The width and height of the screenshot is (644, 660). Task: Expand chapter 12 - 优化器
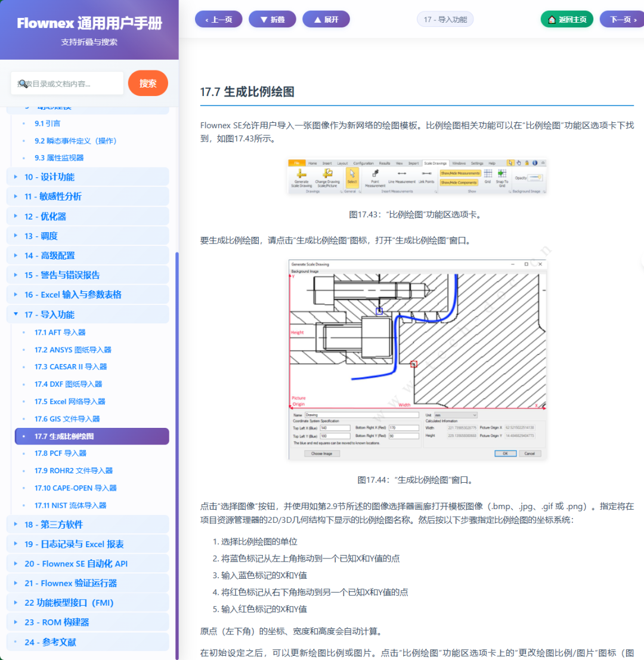[88, 217]
